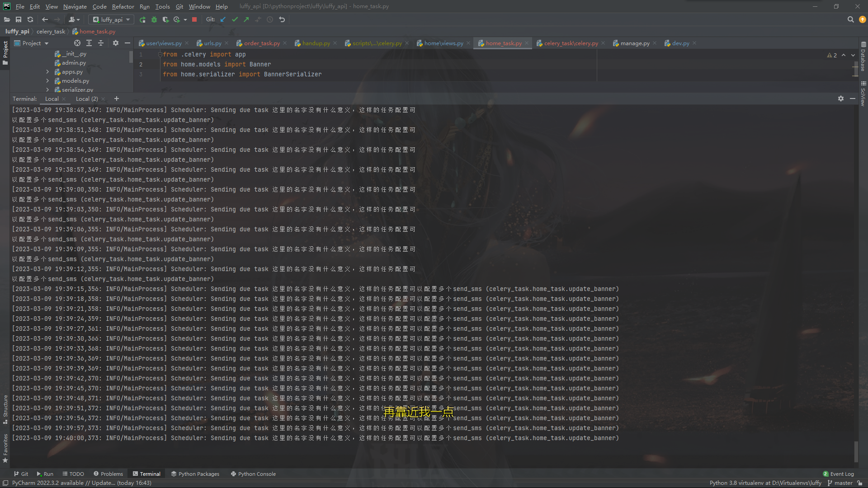Open Database tool window on right edge

coord(863,56)
